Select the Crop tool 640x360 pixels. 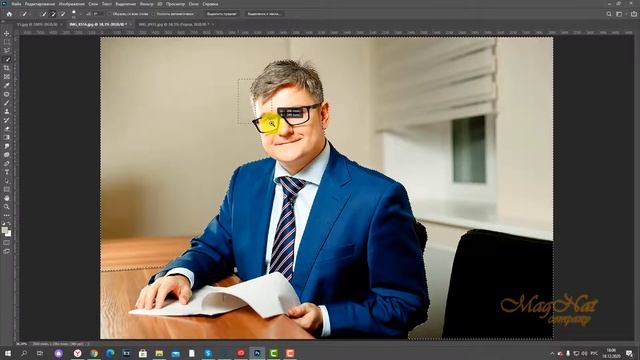[x=7, y=68]
